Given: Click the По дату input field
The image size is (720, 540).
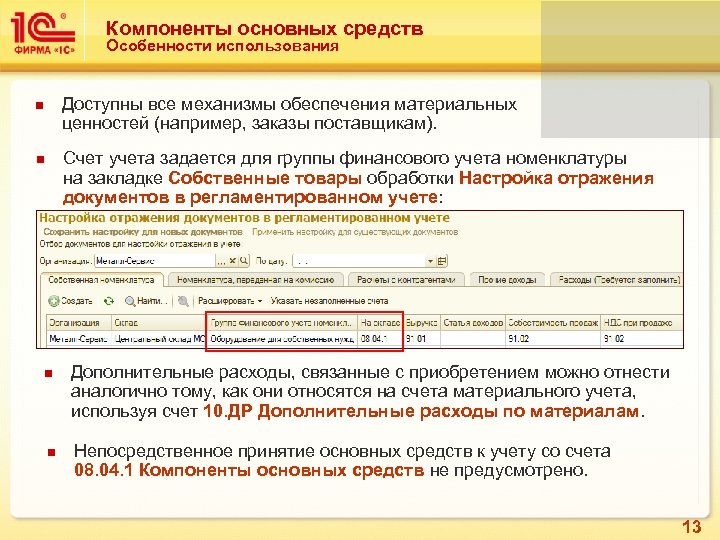Looking at the screenshot, I should (359, 261).
